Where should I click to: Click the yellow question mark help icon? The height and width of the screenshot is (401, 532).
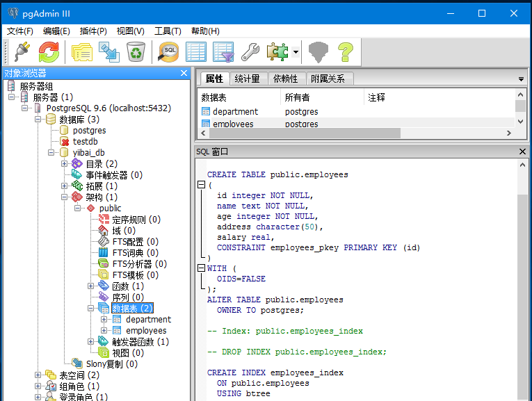346,52
